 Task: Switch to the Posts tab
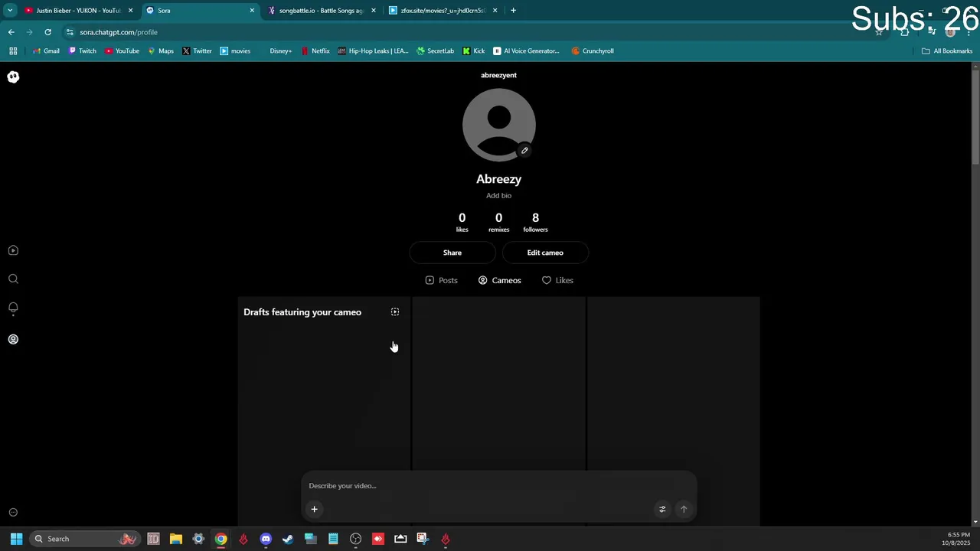click(x=441, y=280)
